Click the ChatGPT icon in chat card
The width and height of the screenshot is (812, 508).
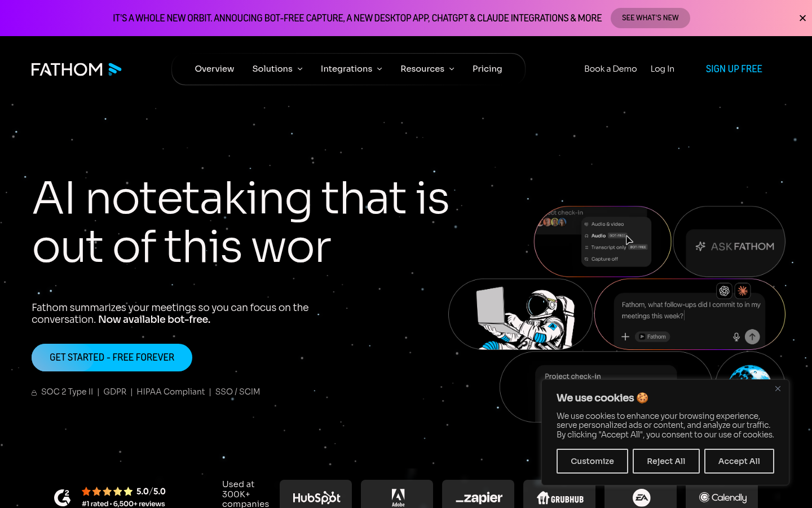click(724, 291)
